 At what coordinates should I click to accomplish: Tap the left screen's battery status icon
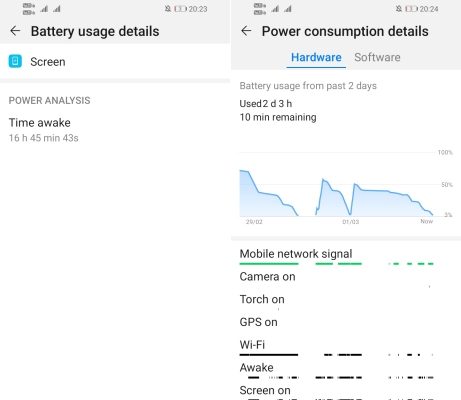coord(181,9)
